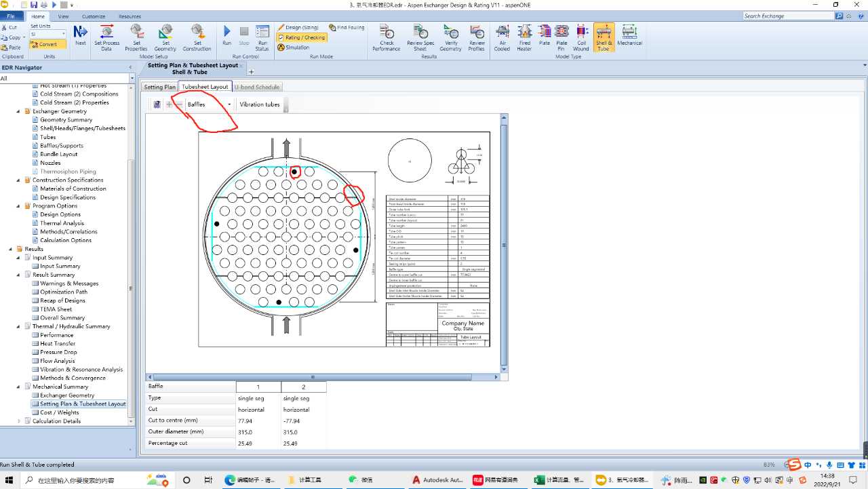The height and width of the screenshot is (489, 868).
Task: Select Simulation run mode
Action: (294, 47)
